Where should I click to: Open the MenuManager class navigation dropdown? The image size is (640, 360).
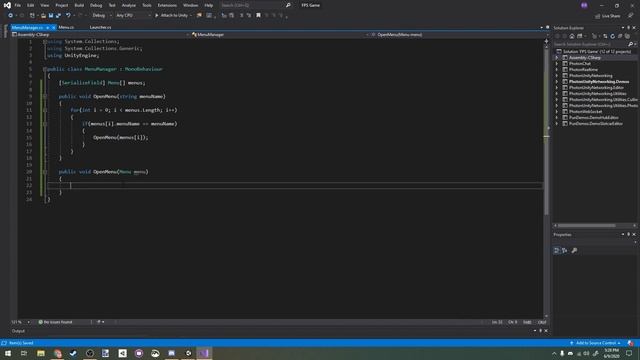[x=280, y=35]
